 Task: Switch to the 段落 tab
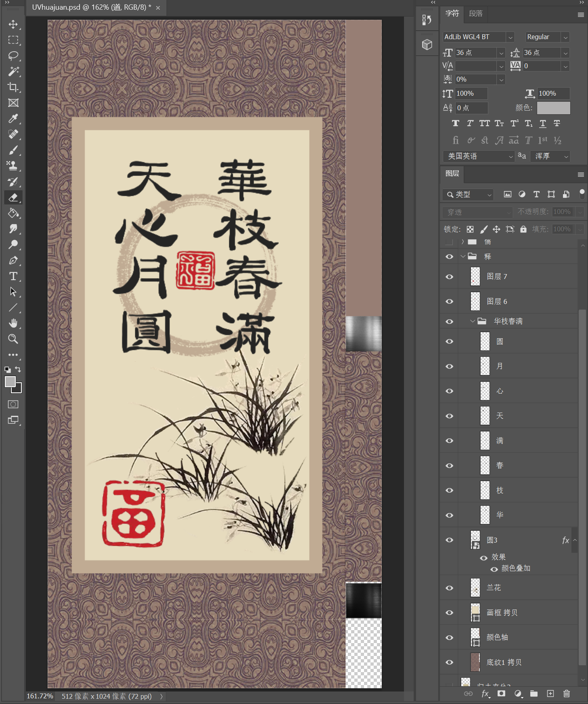[476, 14]
